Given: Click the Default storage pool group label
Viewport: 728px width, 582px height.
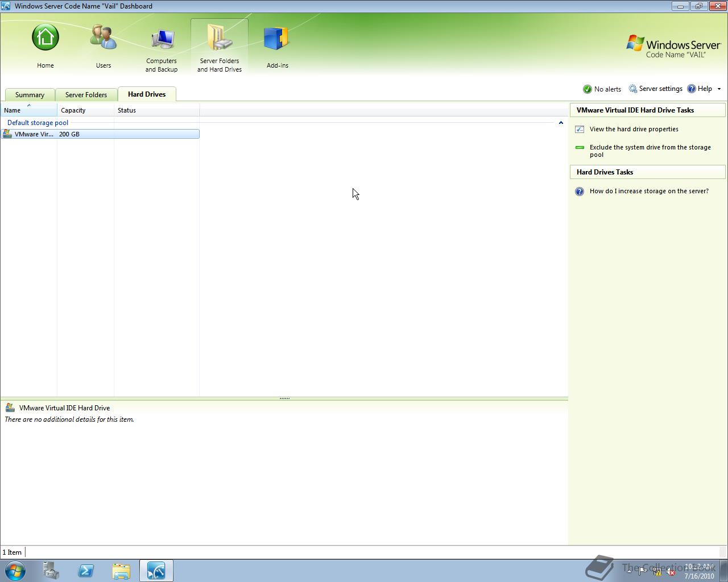Looking at the screenshot, I should click(x=38, y=123).
